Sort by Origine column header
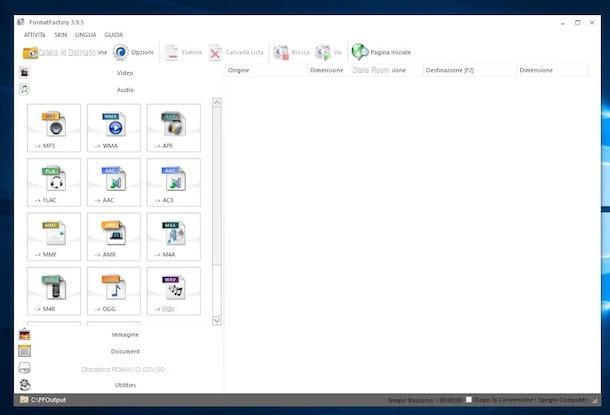Screen dimensions: 610x415 (266, 70)
